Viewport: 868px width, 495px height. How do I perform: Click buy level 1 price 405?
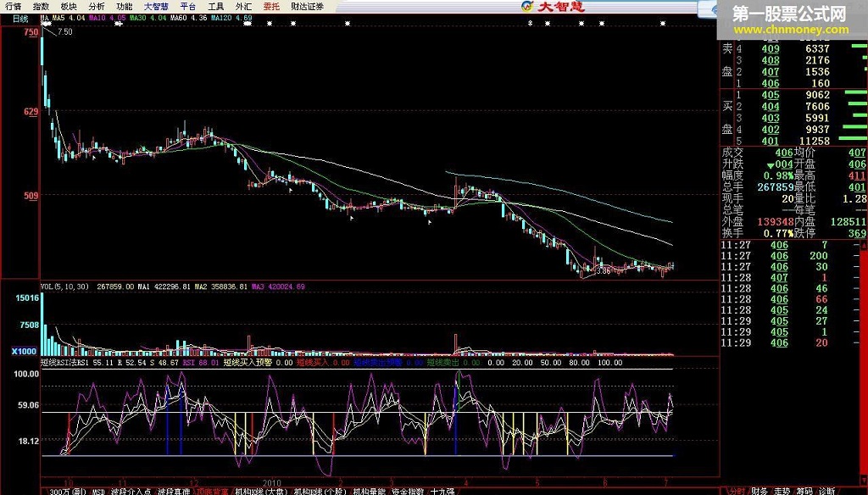point(770,95)
